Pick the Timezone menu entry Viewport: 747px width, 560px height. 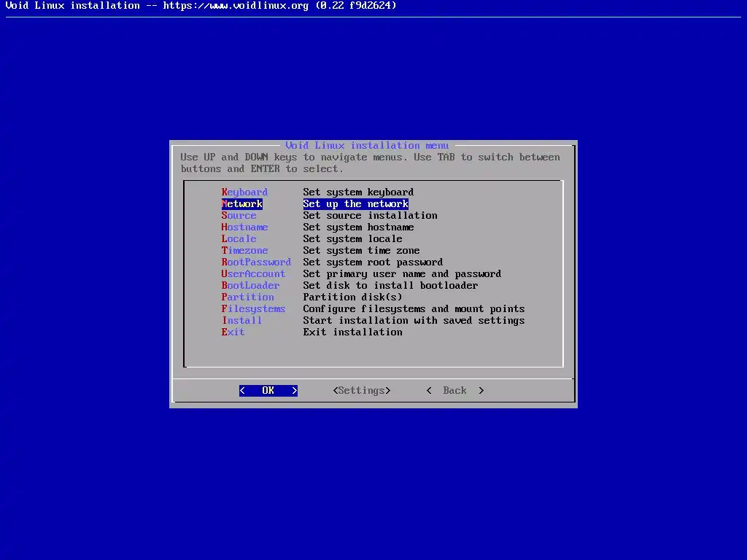pos(244,251)
